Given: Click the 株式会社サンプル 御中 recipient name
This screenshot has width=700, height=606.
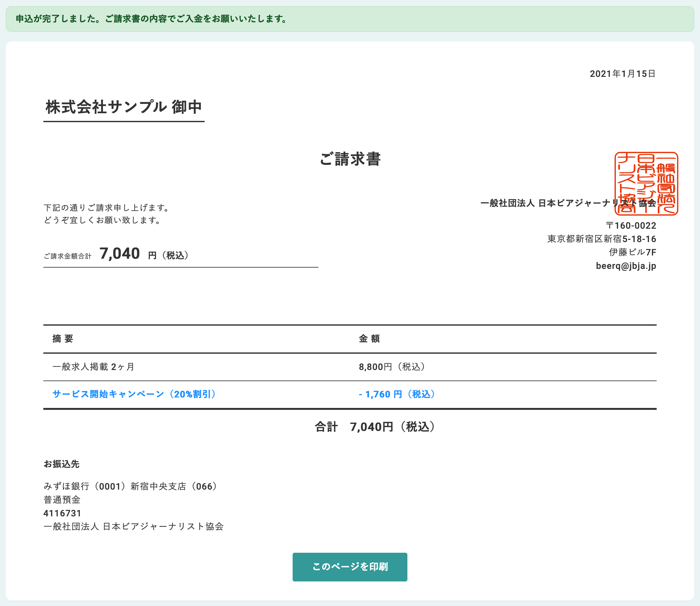Looking at the screenshot, I should [x=124, y=107].
